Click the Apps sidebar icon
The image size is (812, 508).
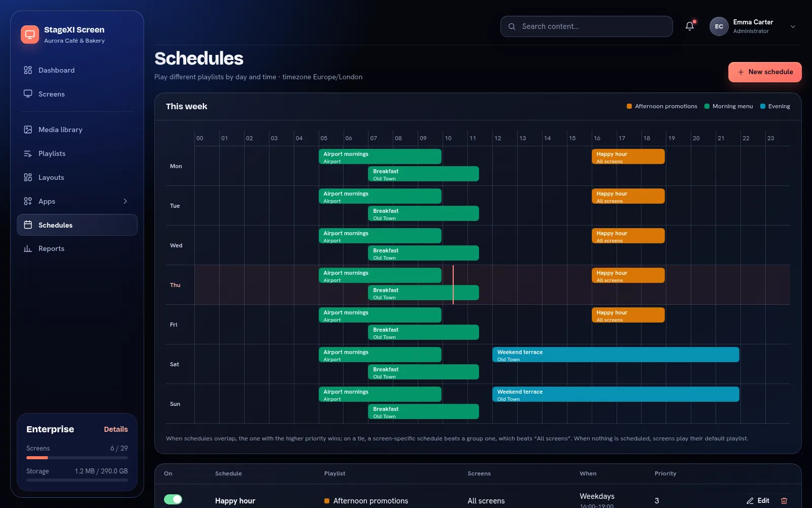point(28,201)
